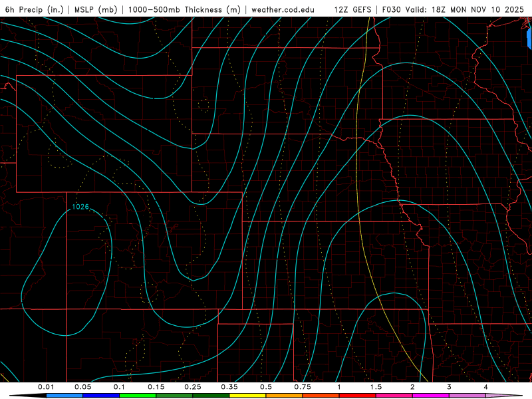Select the magenta legend swatch after 2
The width and height of the screenshot is (532, 399).
(431, 396)
